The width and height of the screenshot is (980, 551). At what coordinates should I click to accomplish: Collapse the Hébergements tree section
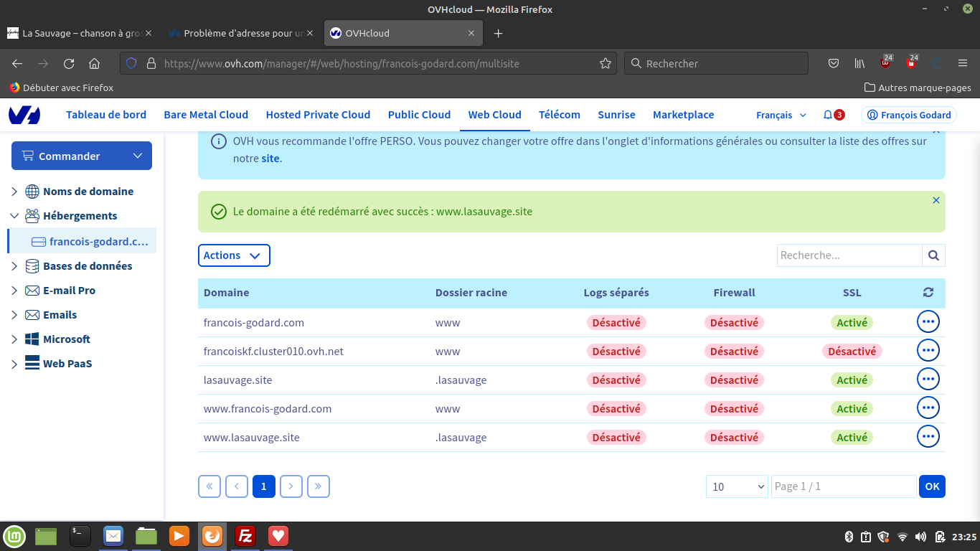[14, 216]
